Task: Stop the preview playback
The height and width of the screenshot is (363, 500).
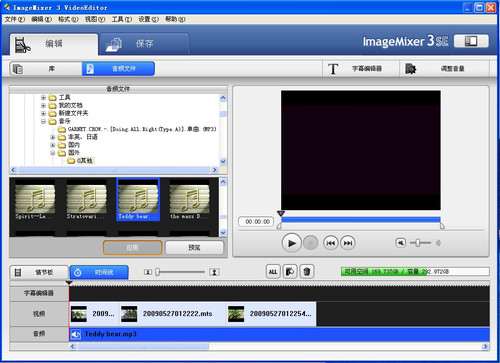Action: coord(310,243)
